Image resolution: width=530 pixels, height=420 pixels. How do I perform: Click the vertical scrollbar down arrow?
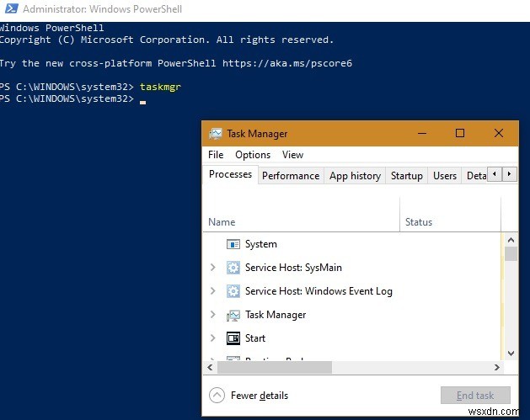coord(511,354)
